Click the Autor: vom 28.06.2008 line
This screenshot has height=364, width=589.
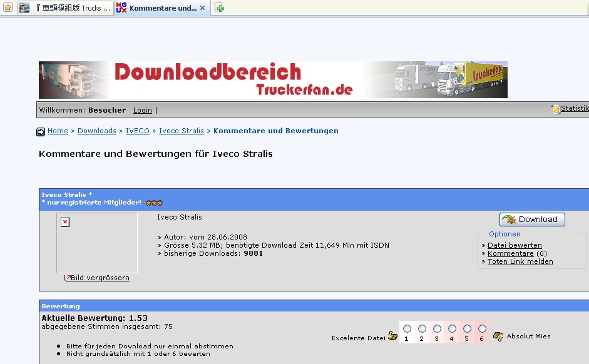coord(205,237)
